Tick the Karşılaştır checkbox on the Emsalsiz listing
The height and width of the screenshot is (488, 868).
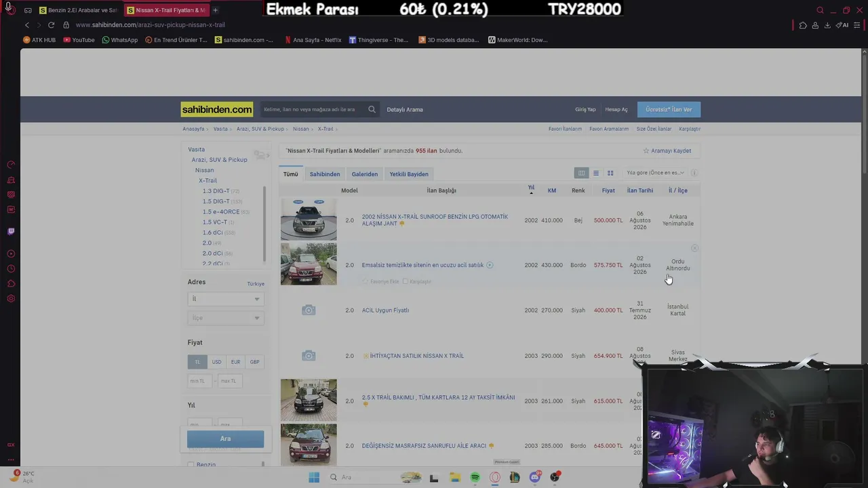coord(406,281)
